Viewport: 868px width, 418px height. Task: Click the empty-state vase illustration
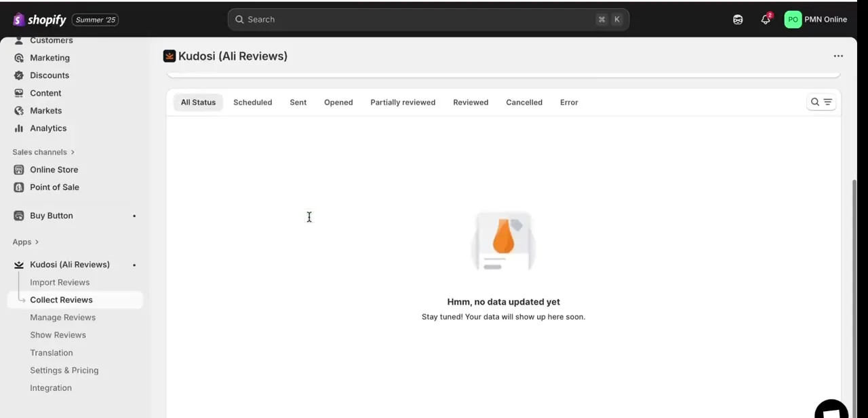tap(503, 242)
